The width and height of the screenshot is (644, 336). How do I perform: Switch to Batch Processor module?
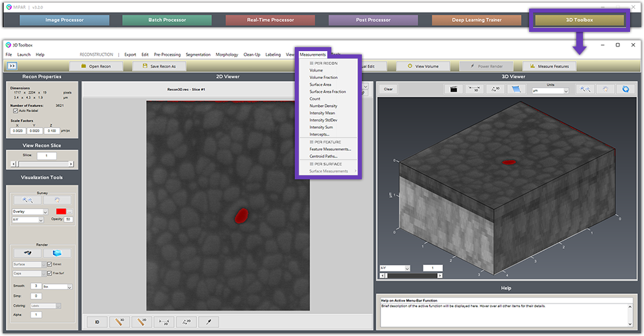tap(167, 20)
